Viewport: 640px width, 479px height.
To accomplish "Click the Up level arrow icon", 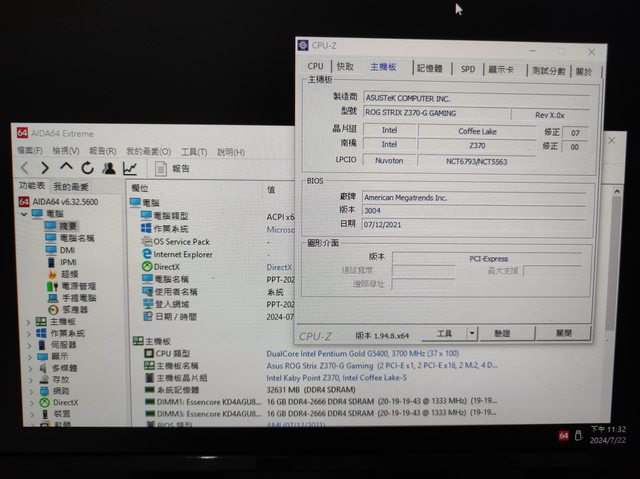I will 66,168.
